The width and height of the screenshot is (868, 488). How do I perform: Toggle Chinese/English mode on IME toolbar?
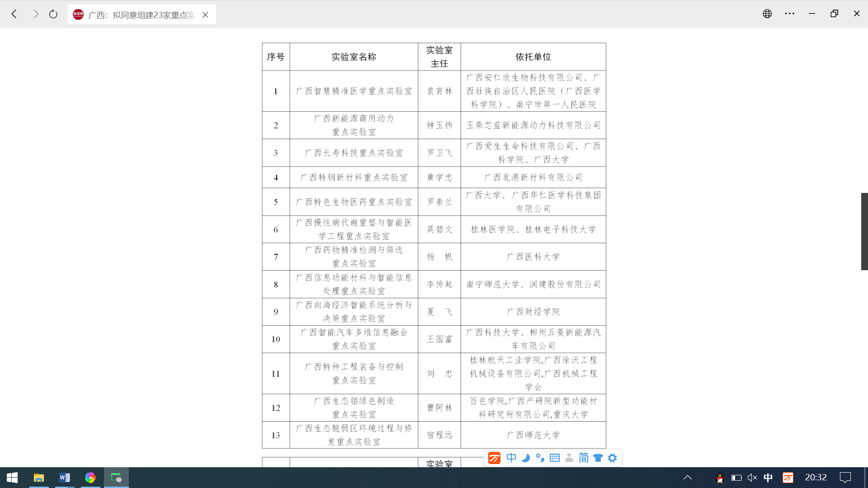tap(511, 458)
